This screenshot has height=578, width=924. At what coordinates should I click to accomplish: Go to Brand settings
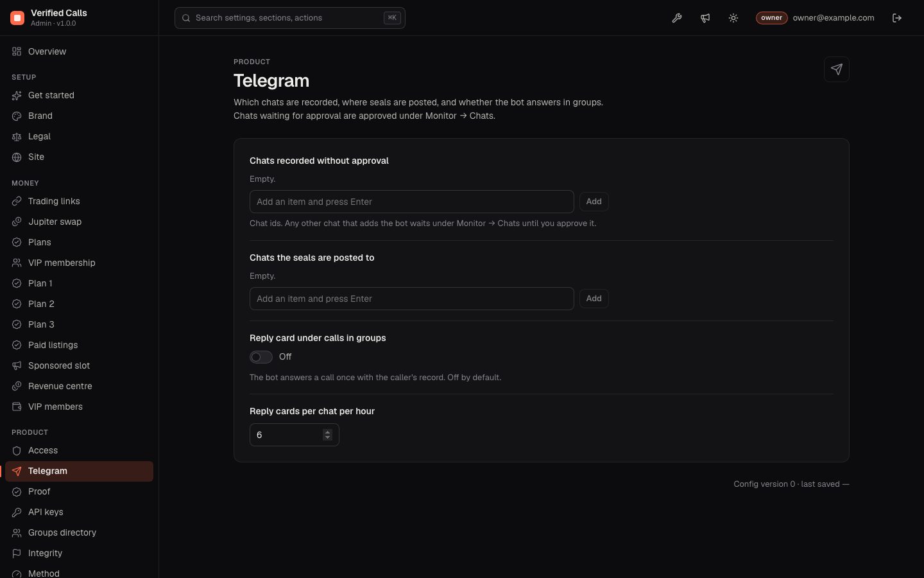tap(79, 116)
